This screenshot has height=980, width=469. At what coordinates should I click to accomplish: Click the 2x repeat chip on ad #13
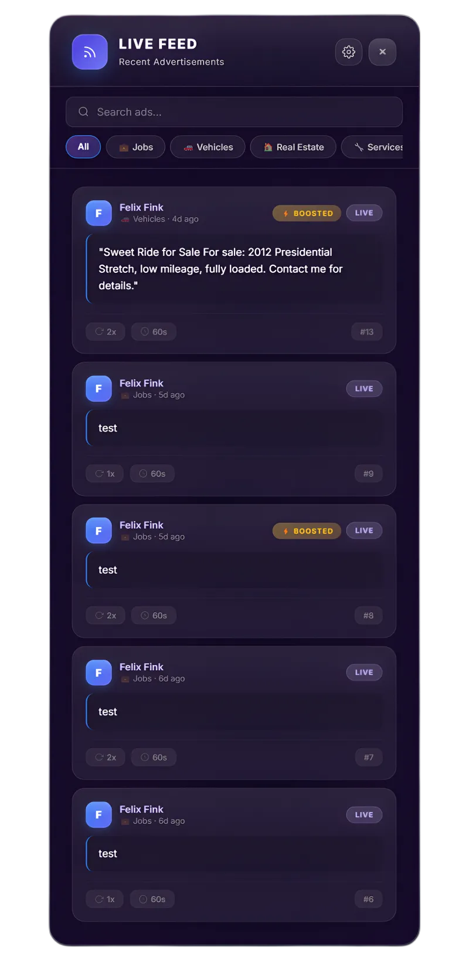106,332
